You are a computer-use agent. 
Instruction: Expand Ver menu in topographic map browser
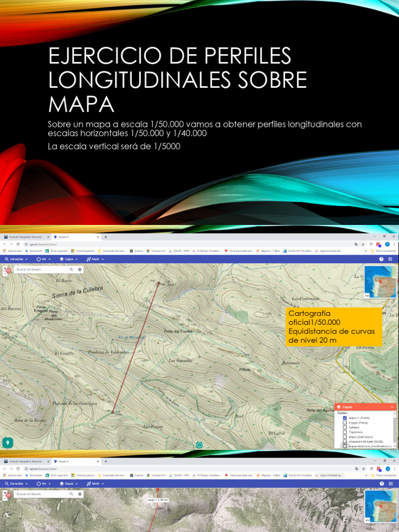(x=44, y=259)
